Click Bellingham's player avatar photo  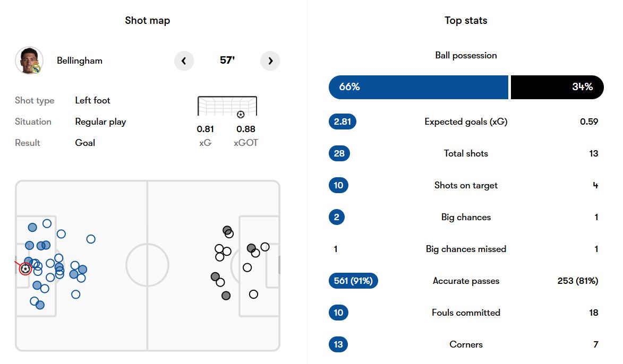(29, 60)
